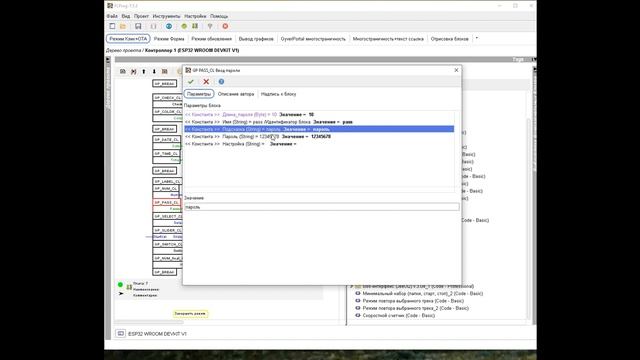The width and height of the screenshot is (640, 360).
Task: Open a project with the folder icon
Action: point(123,26)
